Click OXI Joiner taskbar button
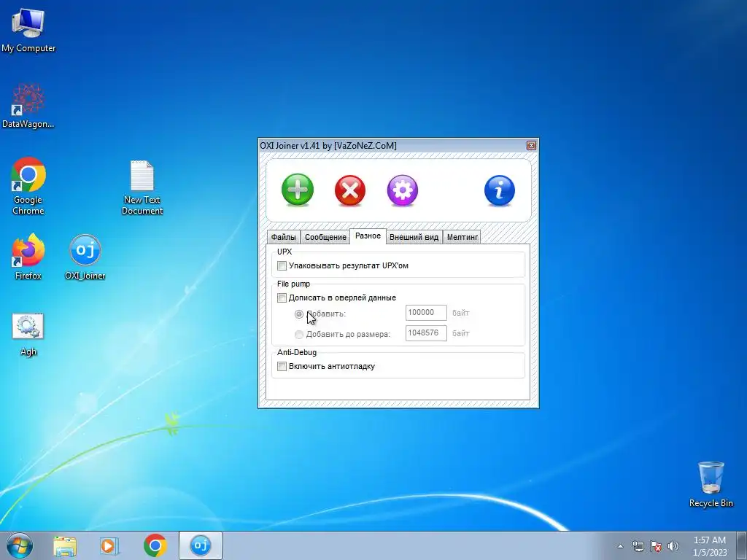The width and height of the screenshot is (747, 560). (x=201, y=545)
